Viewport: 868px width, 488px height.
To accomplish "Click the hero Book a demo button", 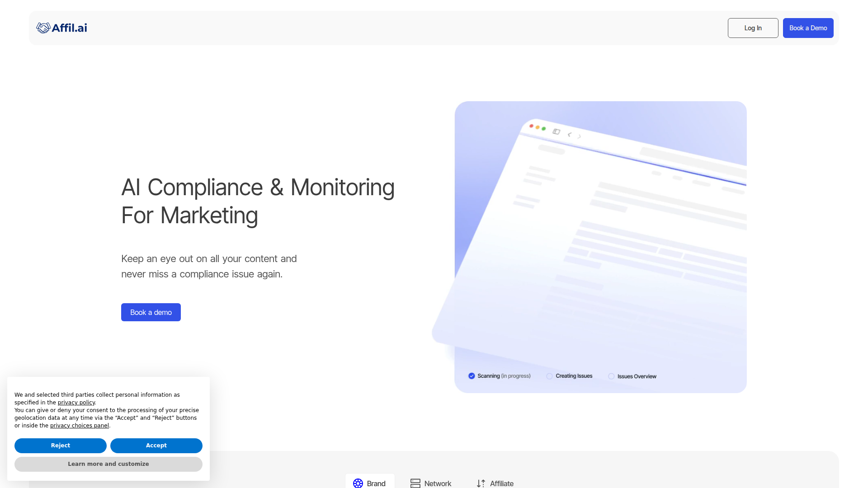I will pos(151,312).
